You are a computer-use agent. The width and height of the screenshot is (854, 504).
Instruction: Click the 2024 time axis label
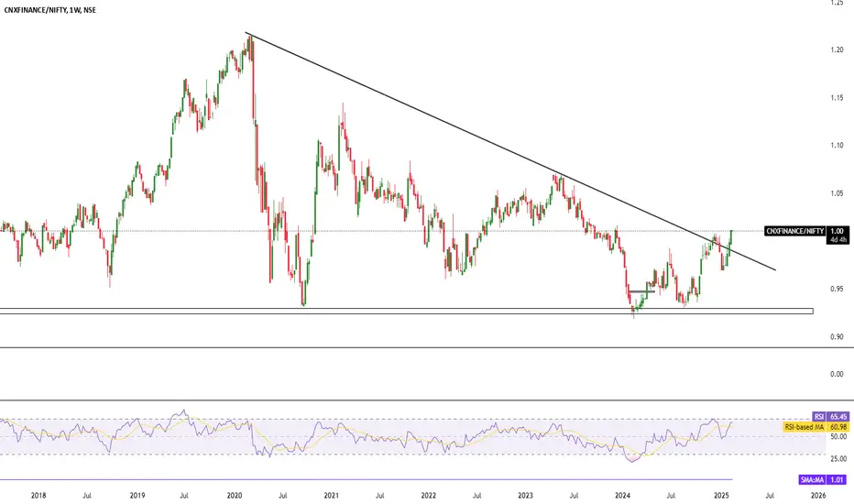(622, 496)
